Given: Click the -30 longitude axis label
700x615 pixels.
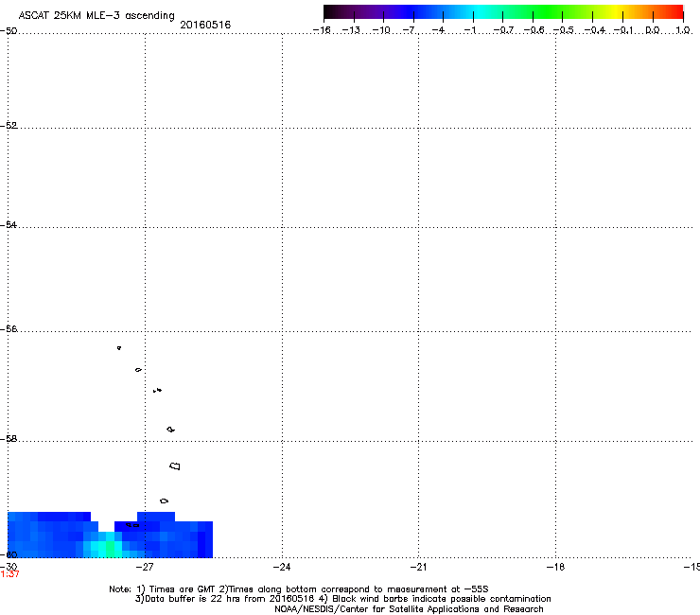Looking at the screenshot, I should tap(9, 567).
